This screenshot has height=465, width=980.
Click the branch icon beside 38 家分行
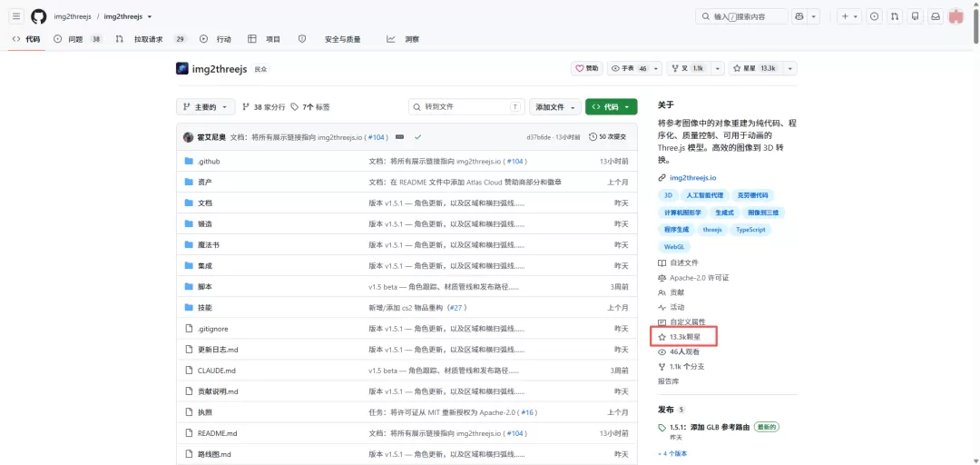(x=246, y=107)
